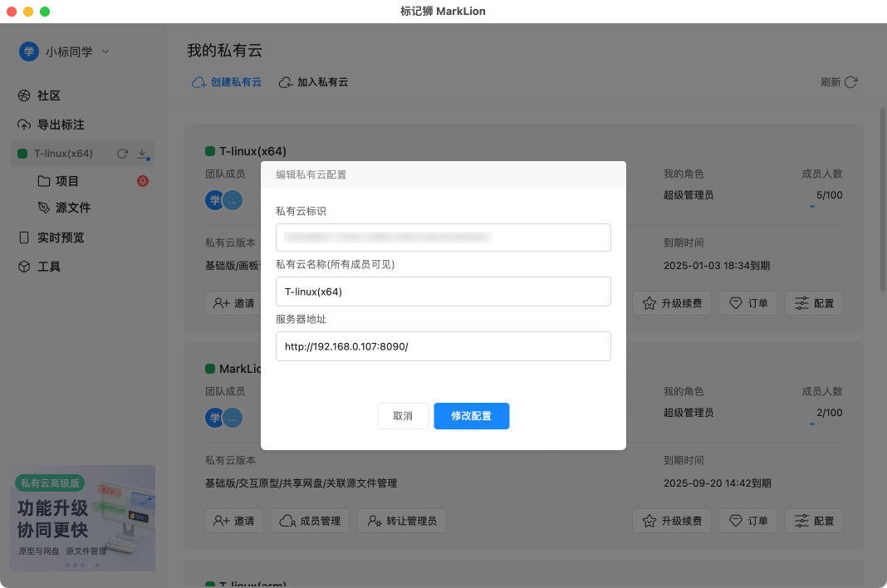Viewport: 887px width, 588px height.
Task: Select the 导出标注 export annotations icon
Action: tap(49, 124)
